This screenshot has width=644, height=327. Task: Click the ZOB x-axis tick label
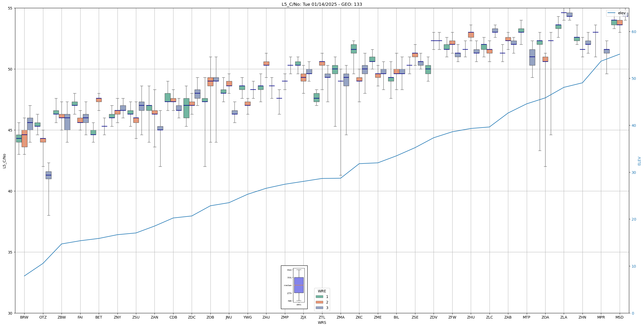[210, 317]
